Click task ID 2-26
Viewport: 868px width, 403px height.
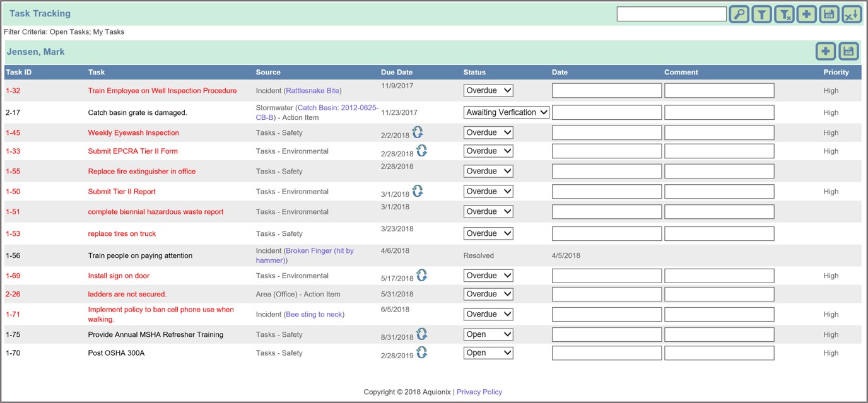(x=13, y=295)
